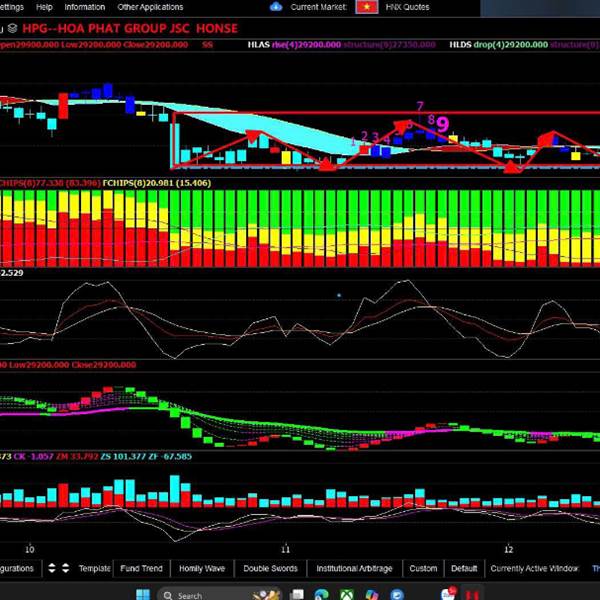Select the Template tab
Viewport: 600px width, 600px height.
(x=95, y=569)
